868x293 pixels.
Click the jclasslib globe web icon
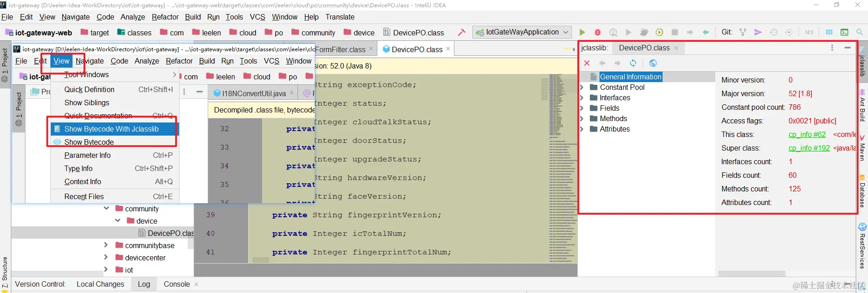point(653,63)
